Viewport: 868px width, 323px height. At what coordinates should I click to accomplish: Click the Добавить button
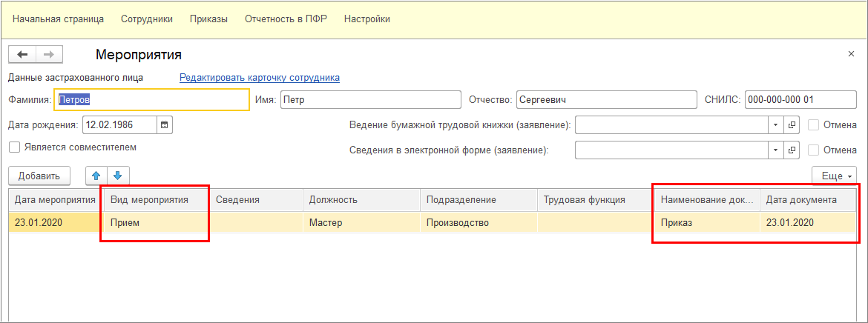[39, 176]
